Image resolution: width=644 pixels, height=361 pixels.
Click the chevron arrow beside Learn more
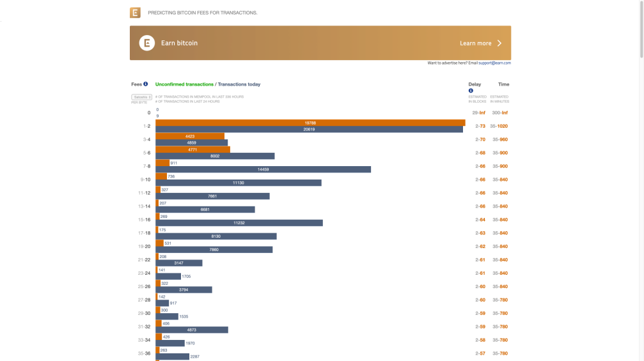(499, 43)
